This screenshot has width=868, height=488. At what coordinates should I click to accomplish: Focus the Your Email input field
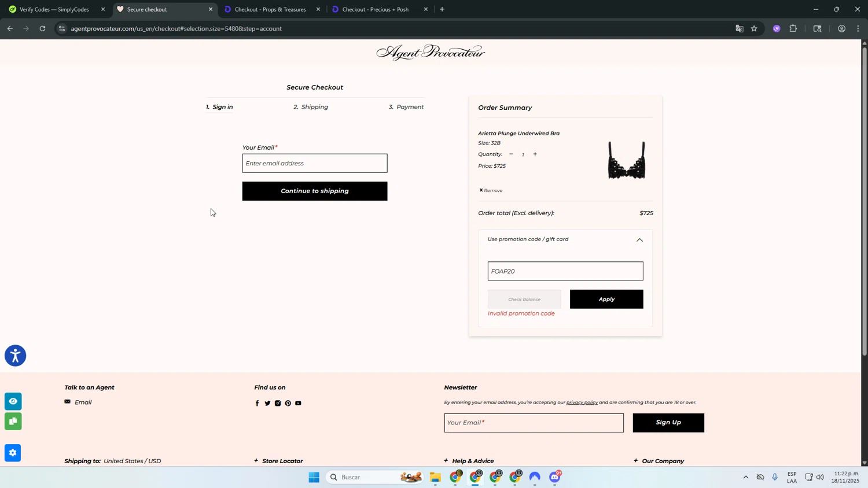pos(315,163)
